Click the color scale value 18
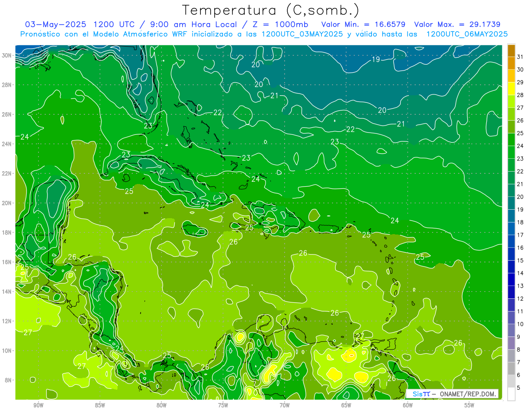532x411 pixels. (520, 222)
